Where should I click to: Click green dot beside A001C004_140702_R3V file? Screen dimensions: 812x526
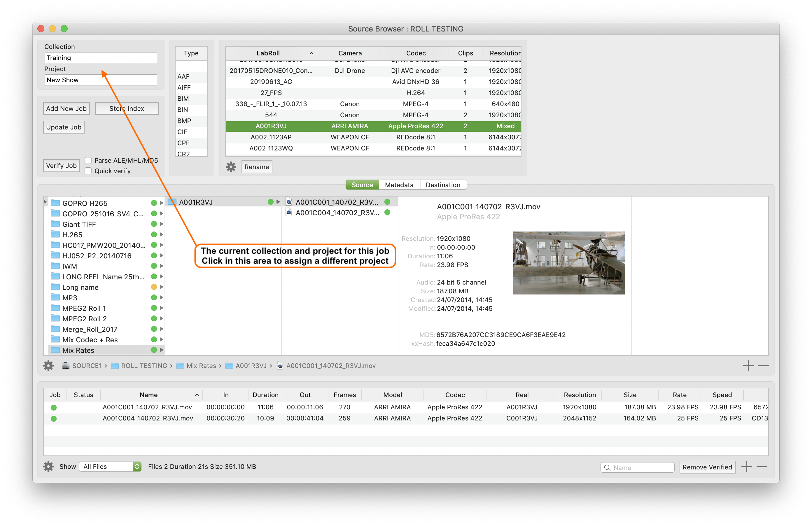pos(387,213)
